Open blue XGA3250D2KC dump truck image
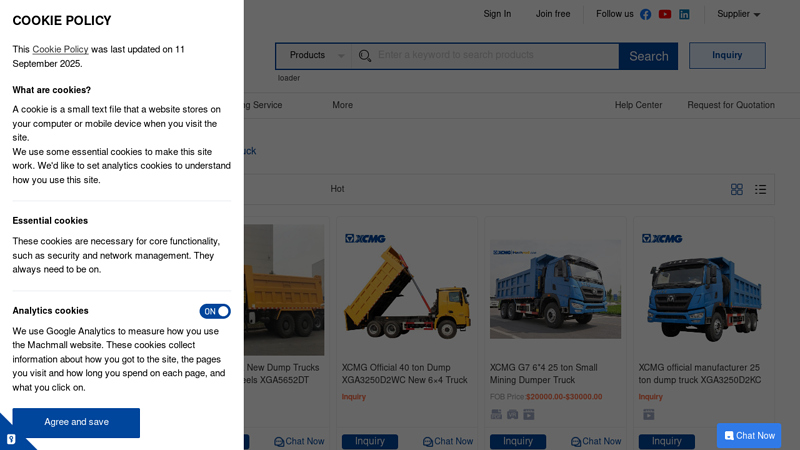This screenshot has height=450, width=800. [704, 290]
